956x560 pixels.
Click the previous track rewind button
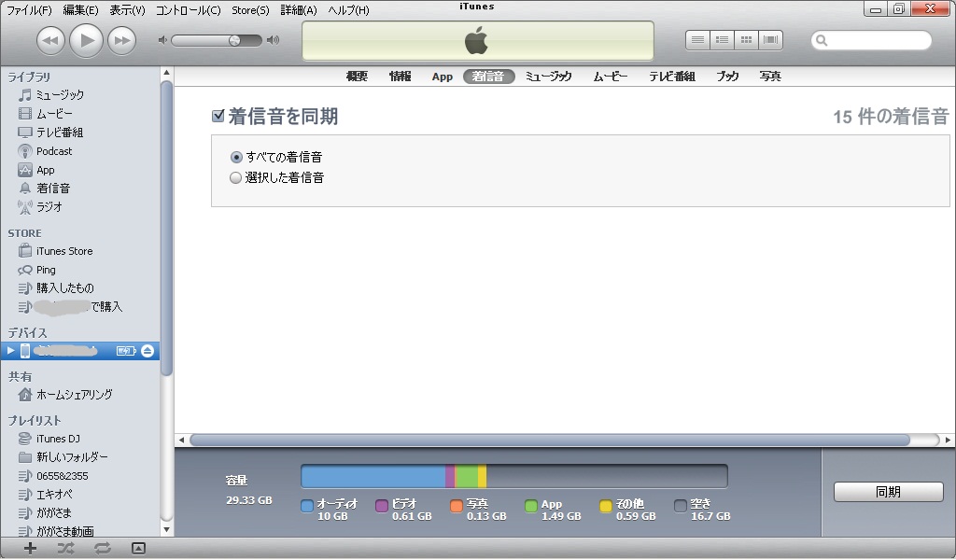point(50,41)
